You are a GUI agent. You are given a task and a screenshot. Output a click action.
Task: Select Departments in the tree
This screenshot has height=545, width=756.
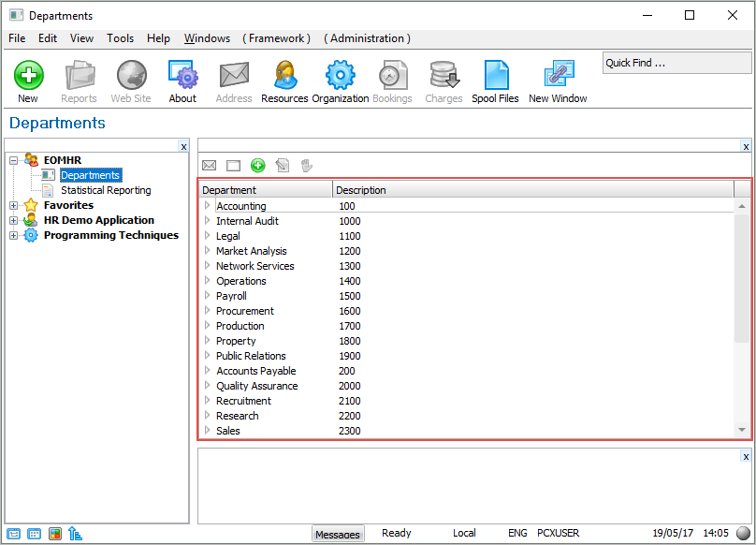point(91,175)
